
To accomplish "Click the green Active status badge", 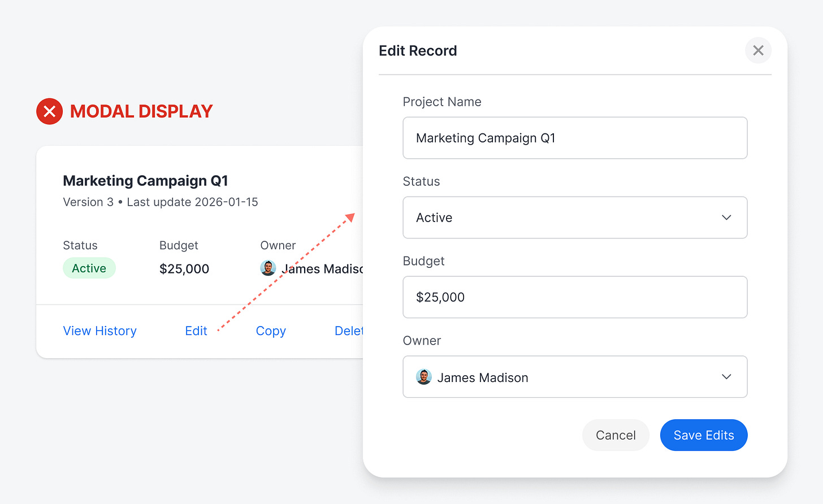I will pos(89,268).
